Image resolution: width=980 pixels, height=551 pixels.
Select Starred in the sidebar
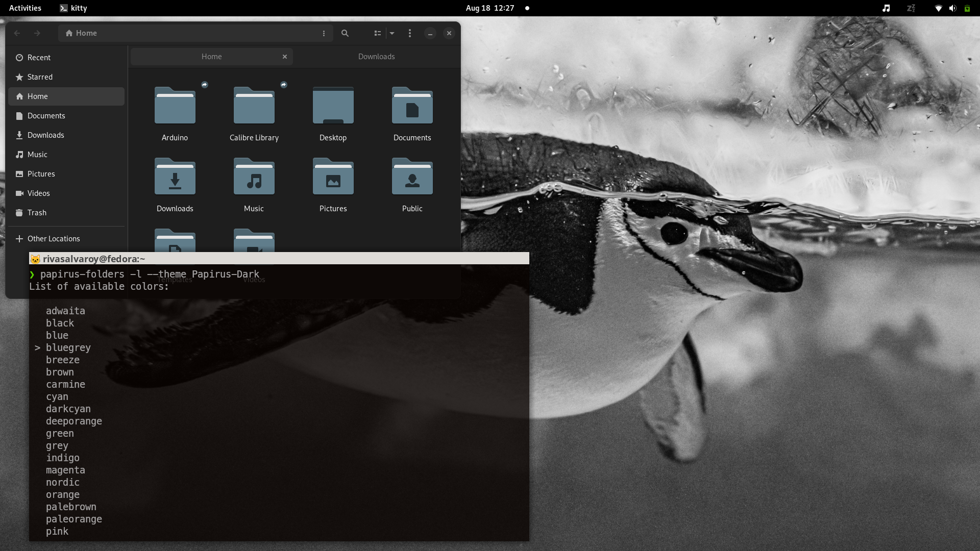tap(66, 77)
